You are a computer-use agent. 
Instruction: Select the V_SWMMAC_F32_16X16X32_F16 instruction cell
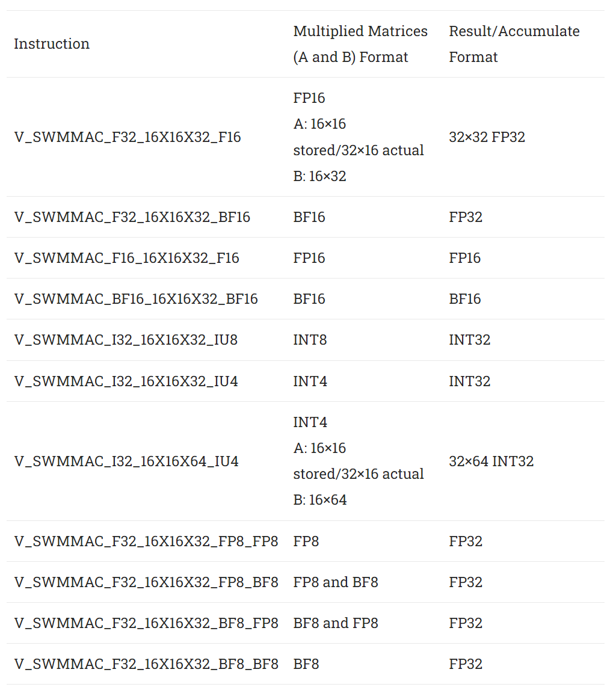point(128,137)
